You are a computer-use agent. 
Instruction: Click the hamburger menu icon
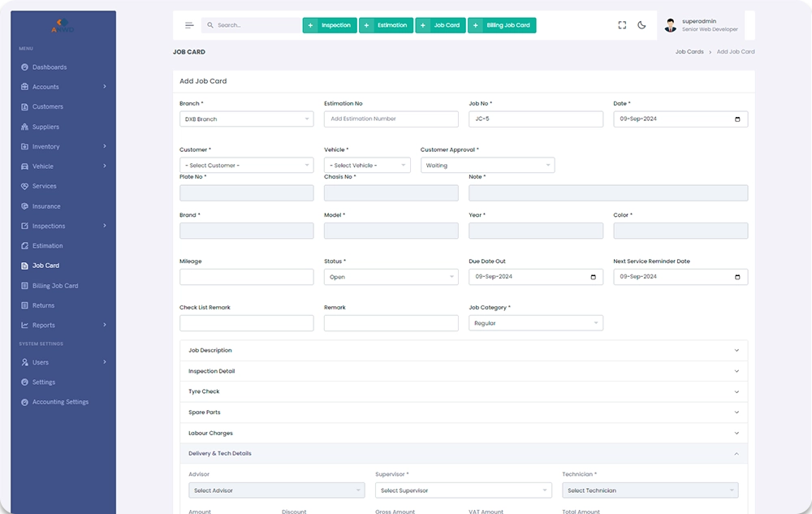pos(189,25)
